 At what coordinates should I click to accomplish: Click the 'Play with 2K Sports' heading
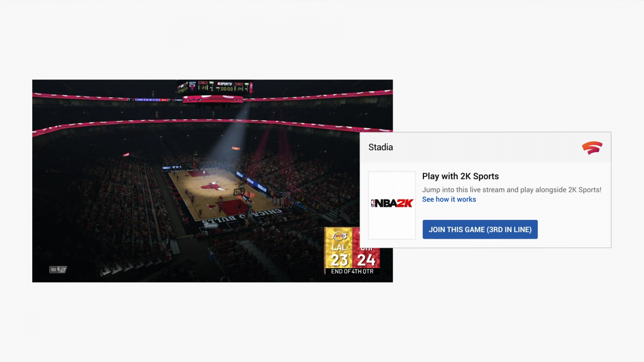point(460,176)
